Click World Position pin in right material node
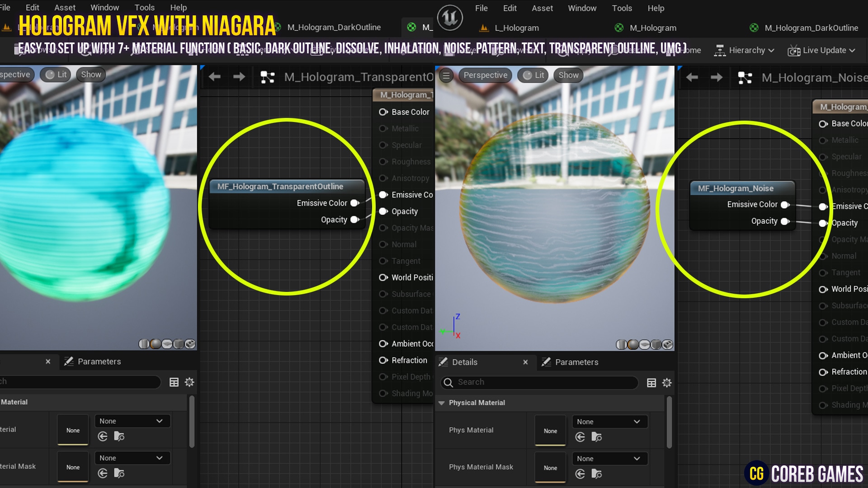The height and width of the screenshot is (488, 868). 823,289
